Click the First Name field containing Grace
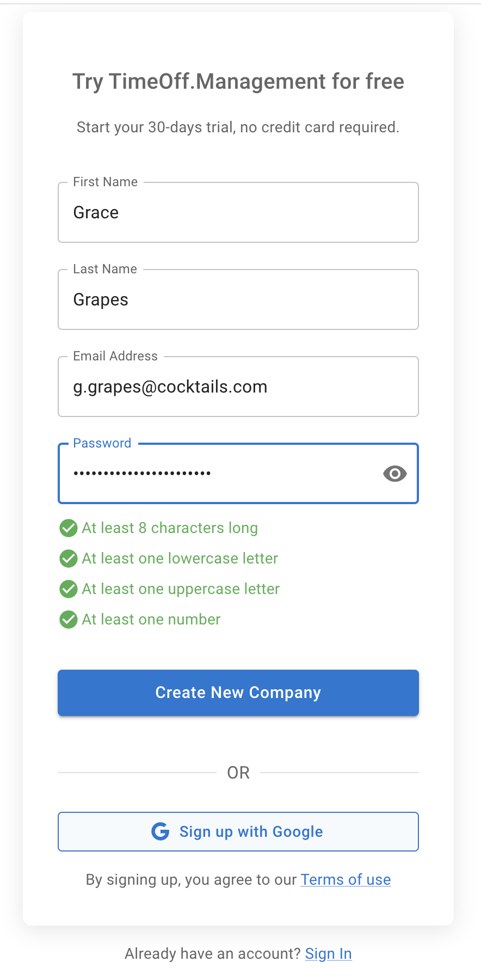The height and width of the screenshot is (980, 481). coord(238,212)
